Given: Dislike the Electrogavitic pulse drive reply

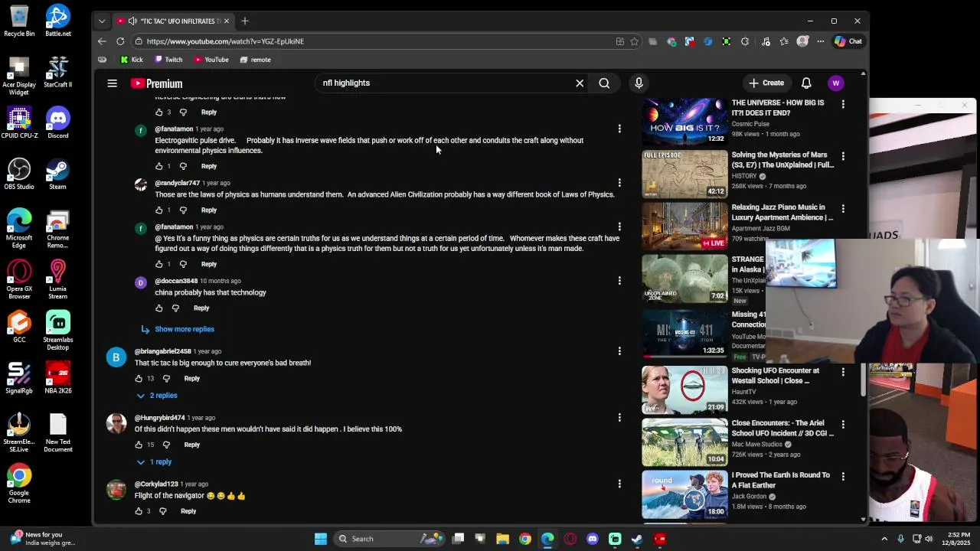Looking at the screenshot, I should [x=183, y=166].
